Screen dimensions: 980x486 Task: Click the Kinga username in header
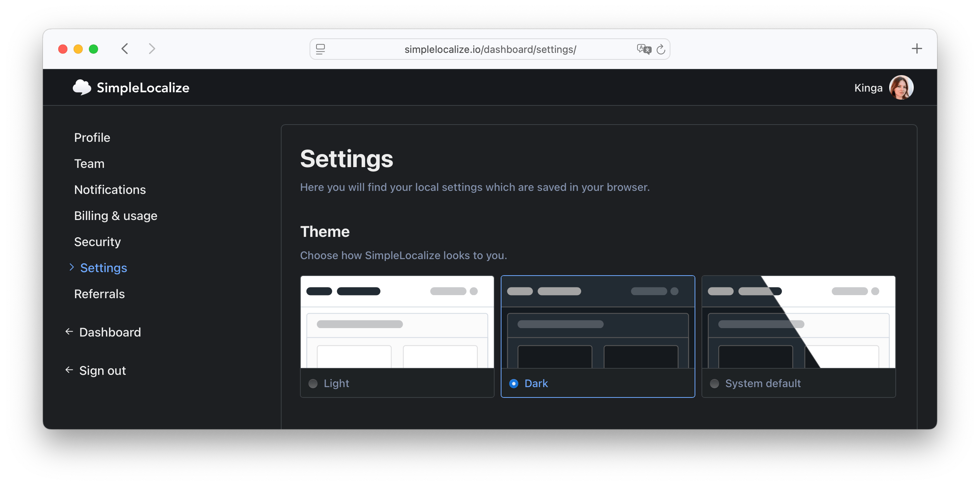pos(868,88)
